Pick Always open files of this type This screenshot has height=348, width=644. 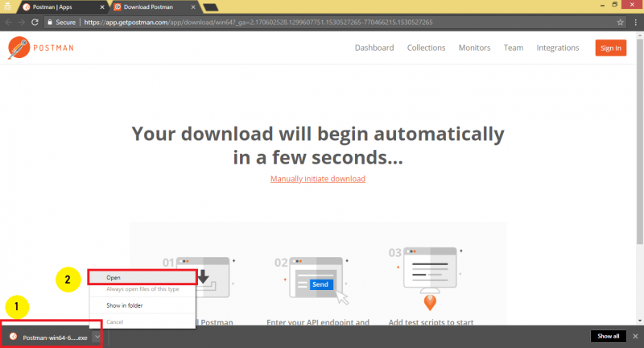(x=142, y=288)
